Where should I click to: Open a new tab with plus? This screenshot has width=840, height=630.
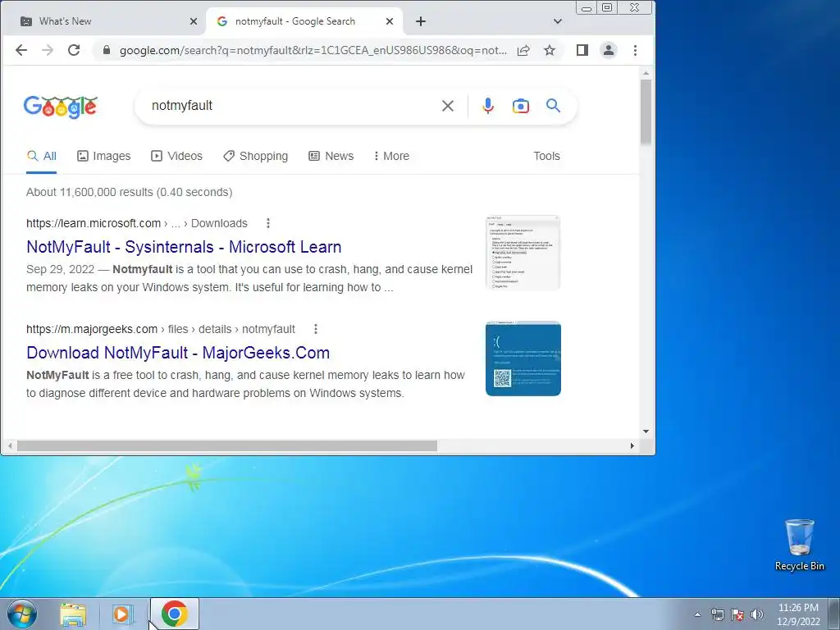tap(421, 21)
